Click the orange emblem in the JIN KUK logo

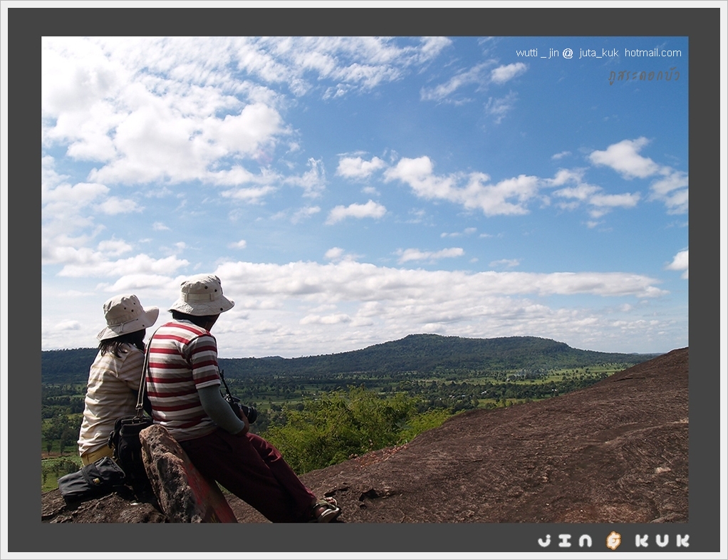coord(613,541)
